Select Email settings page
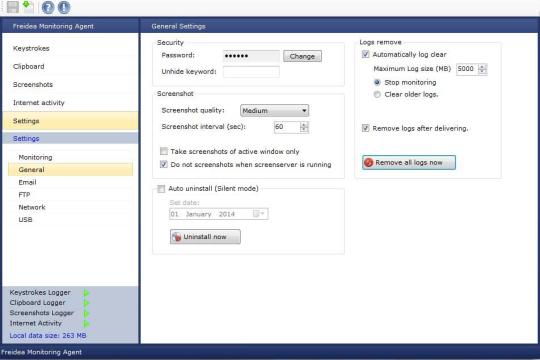 (70, 182)
